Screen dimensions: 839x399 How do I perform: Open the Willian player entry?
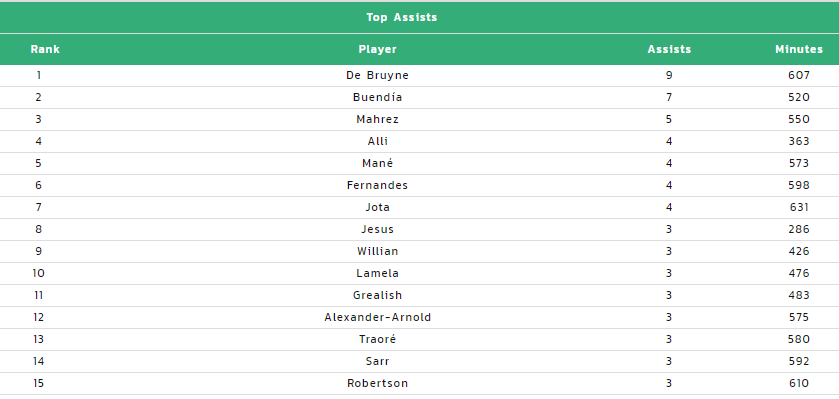[377, 251]
